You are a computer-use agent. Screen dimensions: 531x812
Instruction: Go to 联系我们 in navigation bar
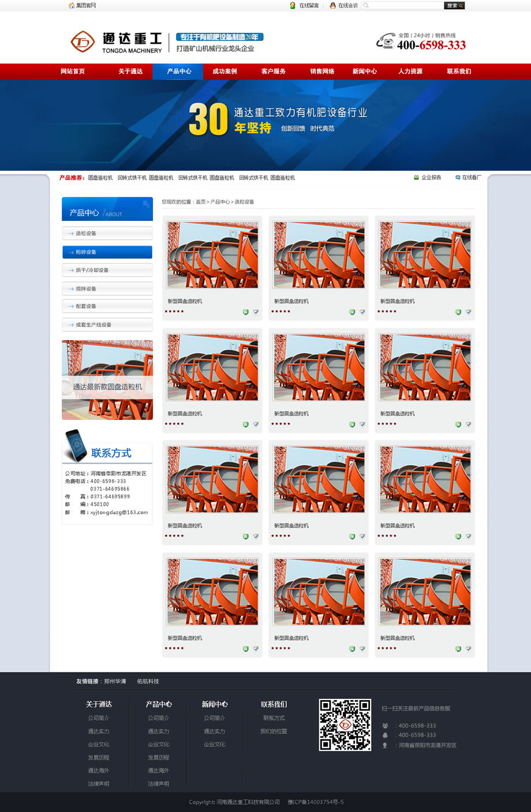click(459, 72)
